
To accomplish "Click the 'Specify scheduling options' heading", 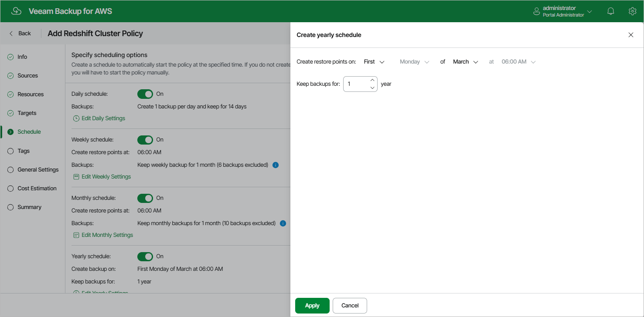I will [109, 55].
